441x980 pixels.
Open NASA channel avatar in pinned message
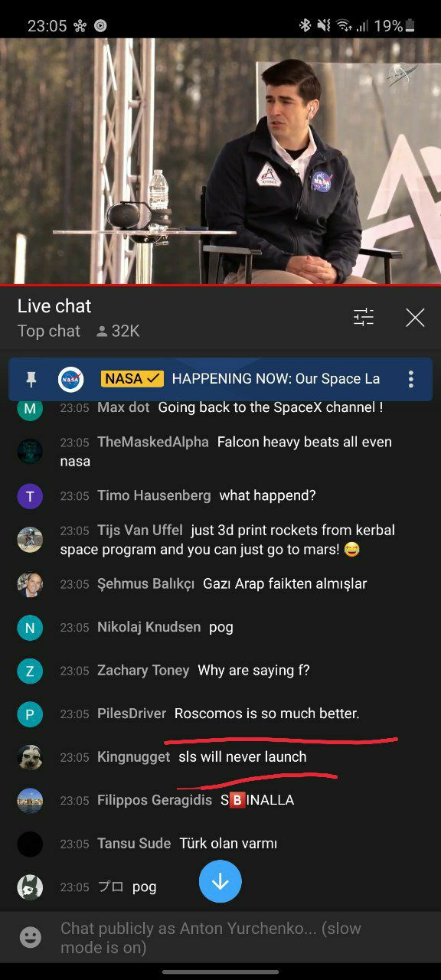[x=71, y=379]
